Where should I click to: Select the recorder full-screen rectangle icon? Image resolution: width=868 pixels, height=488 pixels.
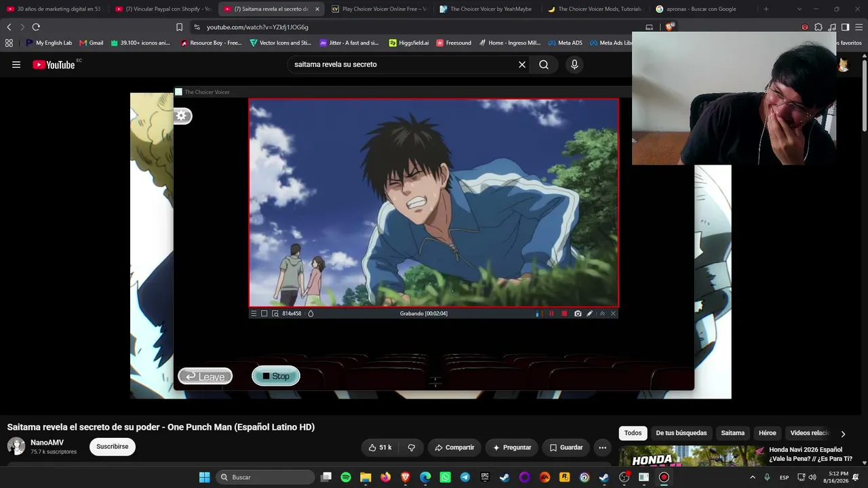coord(264,314)
